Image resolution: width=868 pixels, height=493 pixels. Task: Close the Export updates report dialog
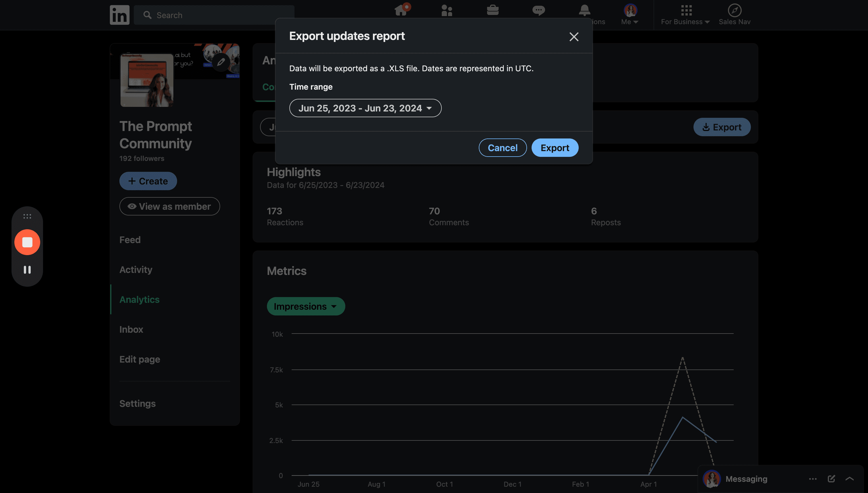(574, 36)
